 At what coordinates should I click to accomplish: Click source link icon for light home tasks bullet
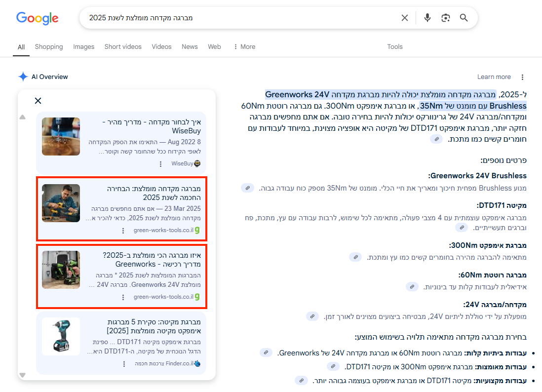point(266,353)
